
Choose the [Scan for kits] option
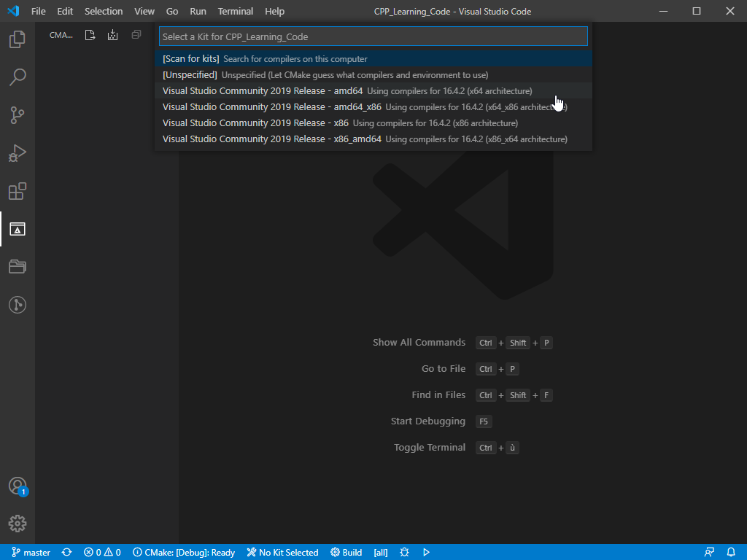(373, 58)
